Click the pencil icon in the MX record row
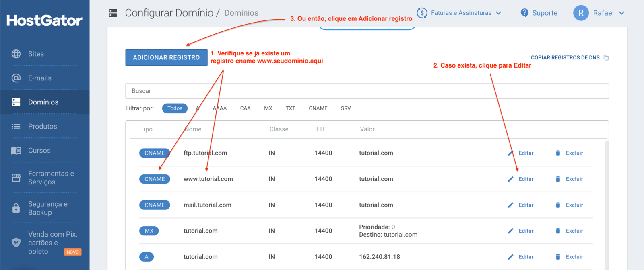 pos(510,231)
